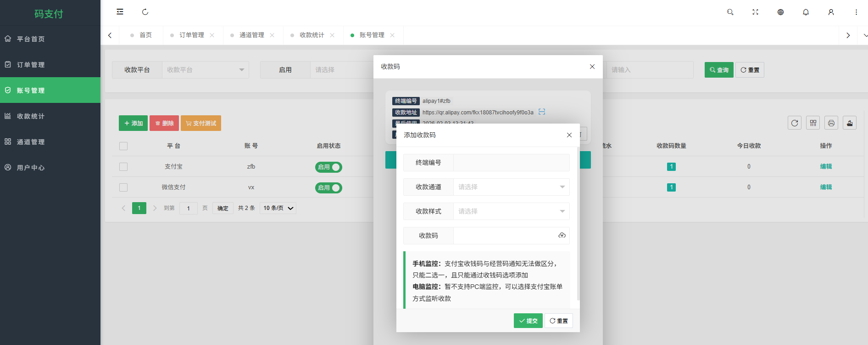Go to 平台首页 in the sidebar

pos(50,39)
